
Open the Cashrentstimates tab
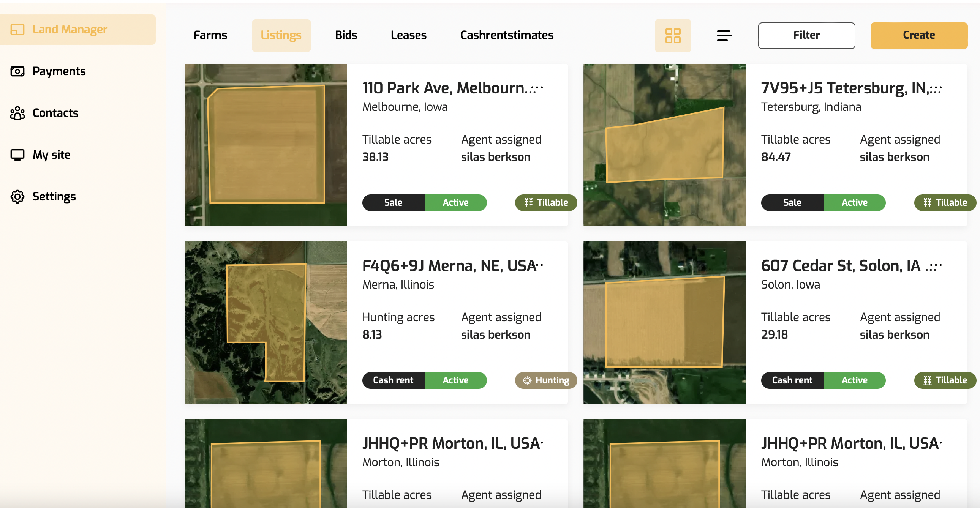pos(506,35)
